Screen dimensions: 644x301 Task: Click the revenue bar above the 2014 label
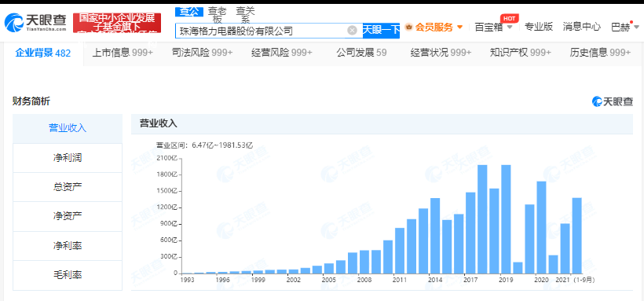[x=435, y=236]
